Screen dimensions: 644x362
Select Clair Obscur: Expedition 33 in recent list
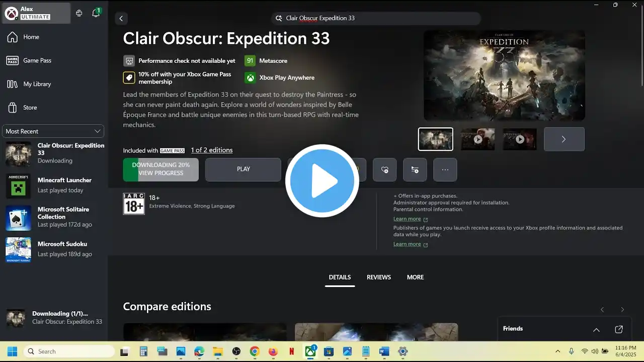pos(54,153)
